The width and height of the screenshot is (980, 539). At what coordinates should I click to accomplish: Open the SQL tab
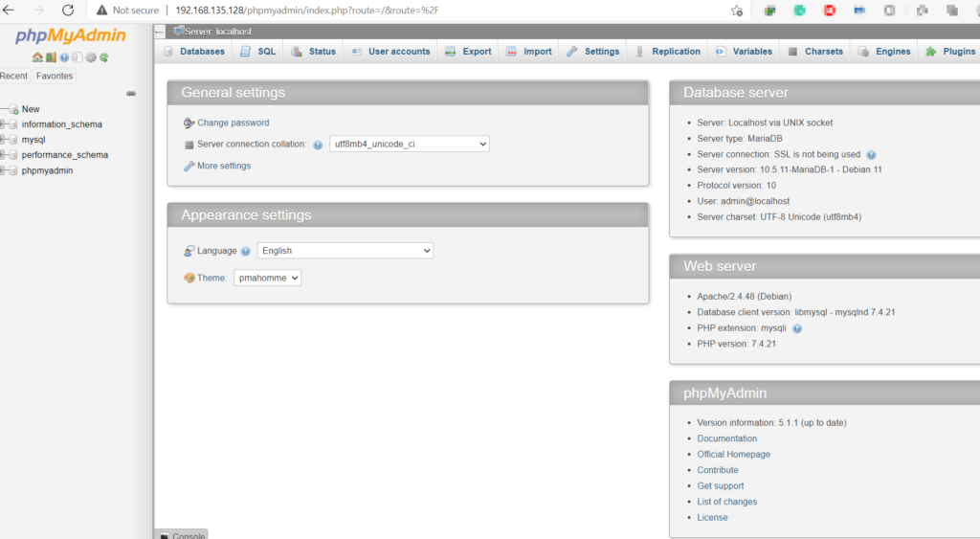coord(257,52)
